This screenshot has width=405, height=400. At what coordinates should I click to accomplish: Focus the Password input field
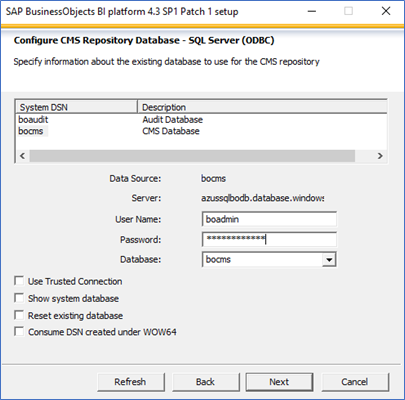269,239
